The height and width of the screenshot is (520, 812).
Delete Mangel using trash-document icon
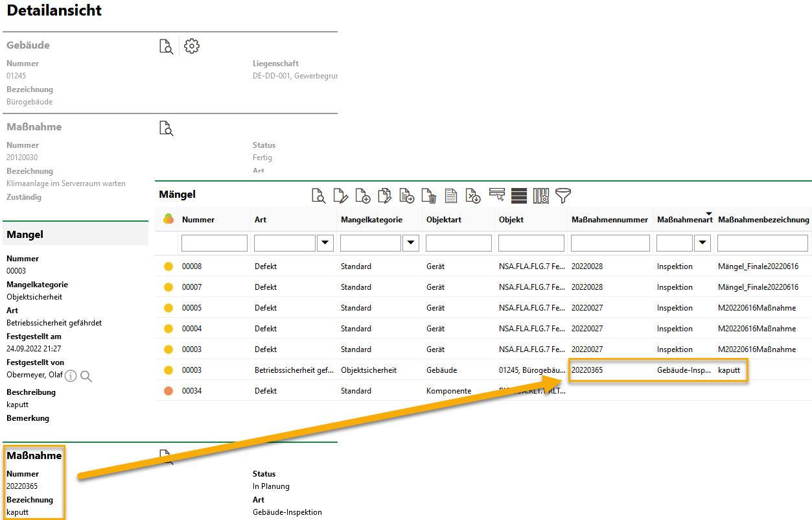tap(428, 195)
